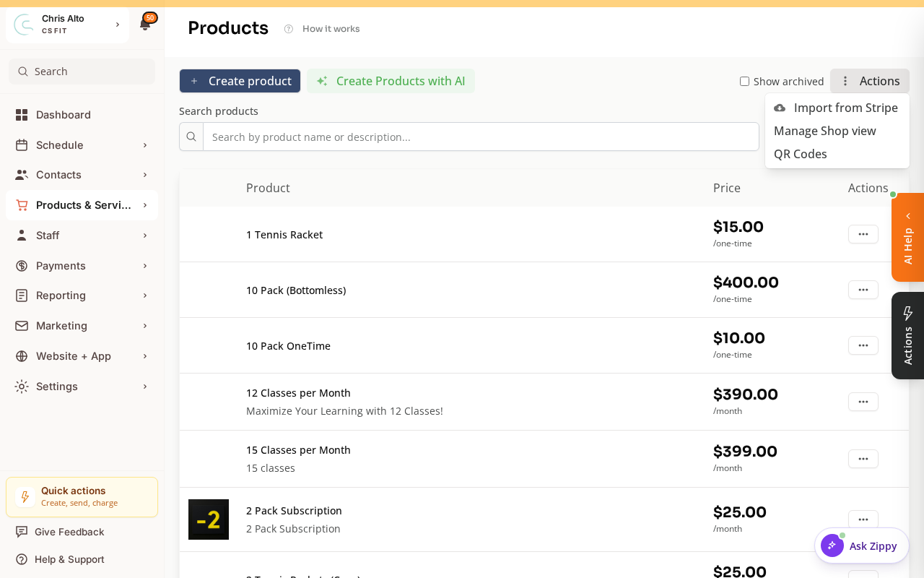Screen dimensions: 924x578
Task: Open row actions for 12 Classes per Month
Action: click(863, 402)
